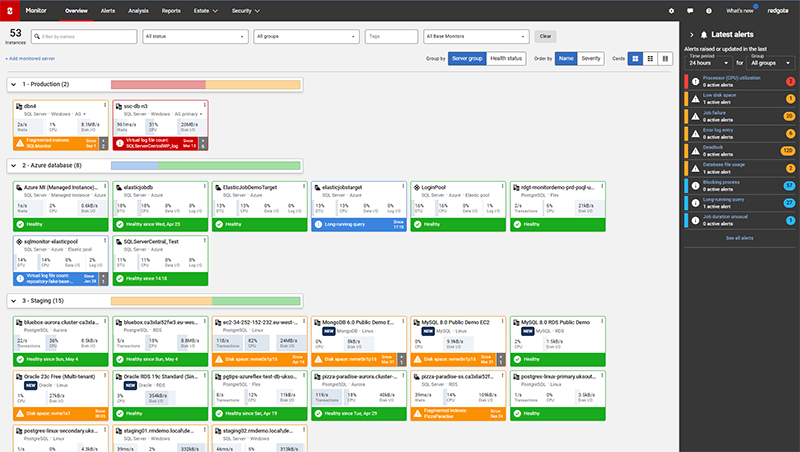Open the Oracle 23c Free (Multi-tenant) card title
Screen dimensions: 800x452
pyautogui.click(x=59, y=376)
